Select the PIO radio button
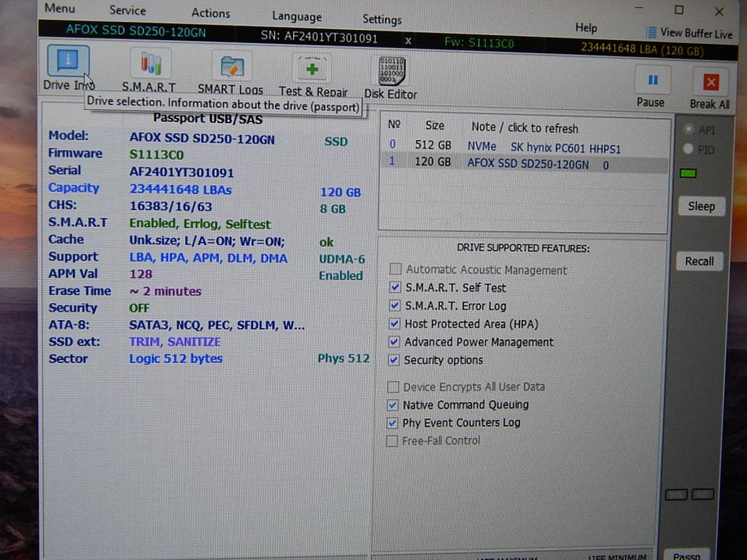This screenshot has height=560, width=747. tap(687, 149)
